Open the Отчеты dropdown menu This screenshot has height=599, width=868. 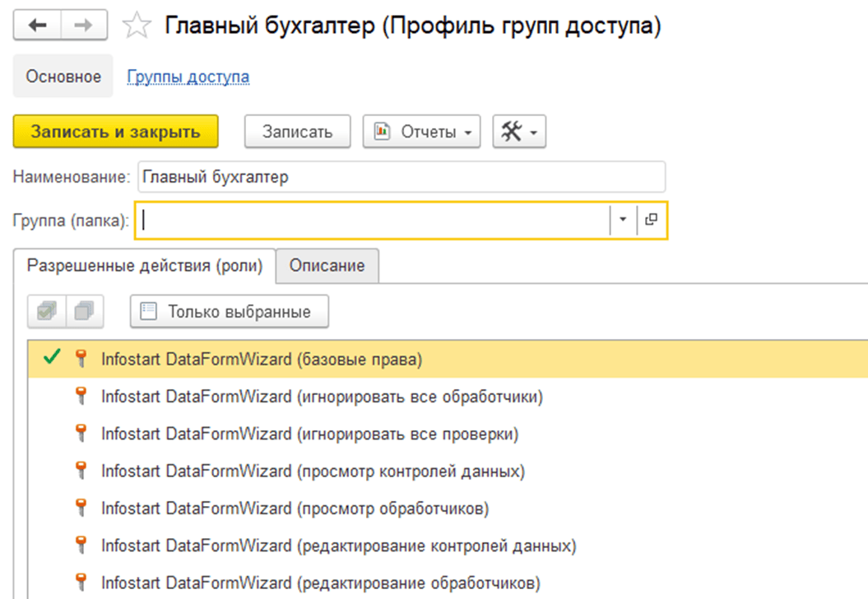coord(421,132)
